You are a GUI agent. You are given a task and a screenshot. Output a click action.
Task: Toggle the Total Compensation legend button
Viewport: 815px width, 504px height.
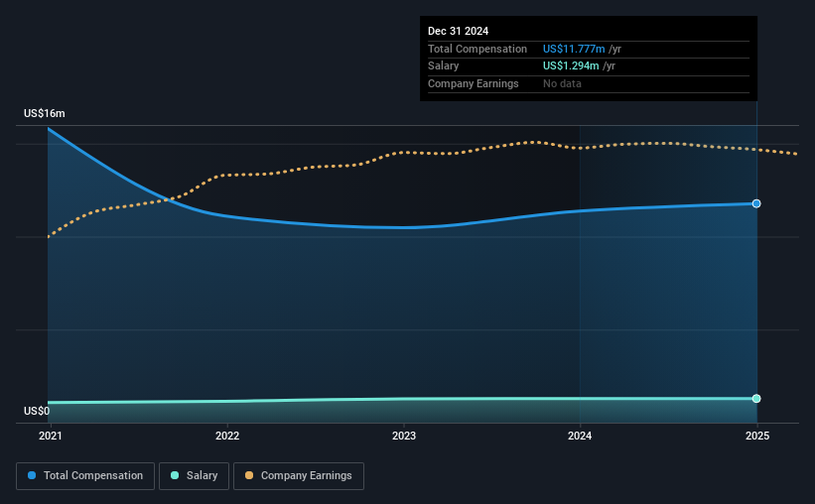click(85, 476)
